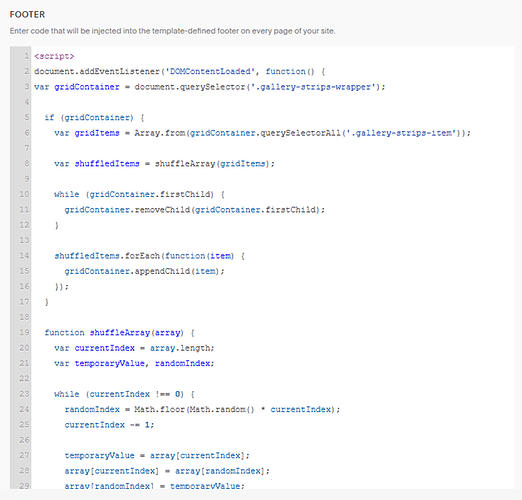
Task: Click the 'temporaryValue = array[currentIndex];' line
Action: [x=157, y=455]
